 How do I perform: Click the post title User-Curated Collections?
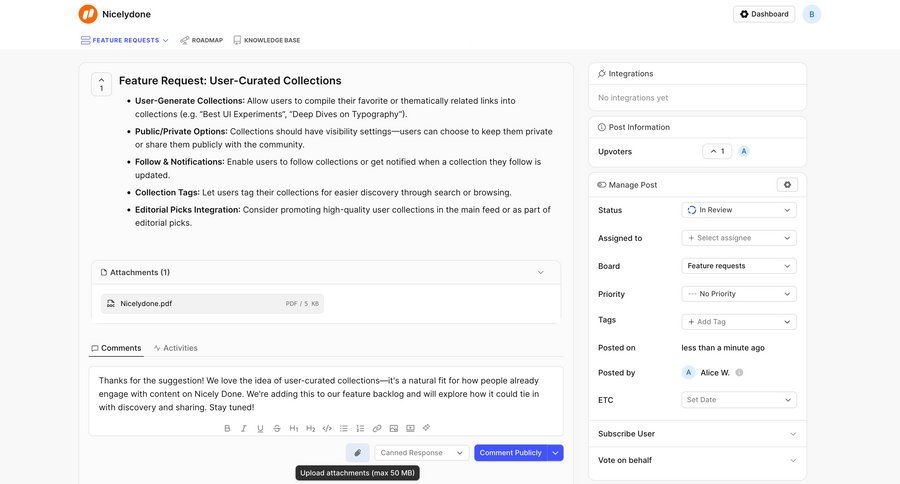point(230,81)
